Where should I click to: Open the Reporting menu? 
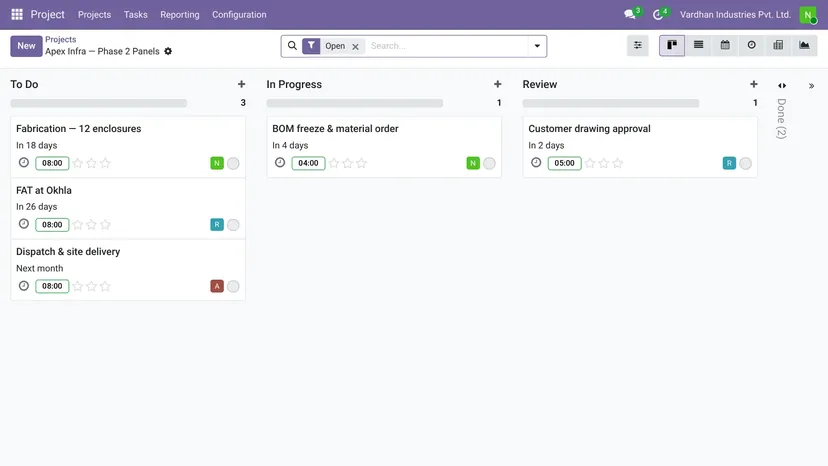pyautogui.click(x=180, y=15)
